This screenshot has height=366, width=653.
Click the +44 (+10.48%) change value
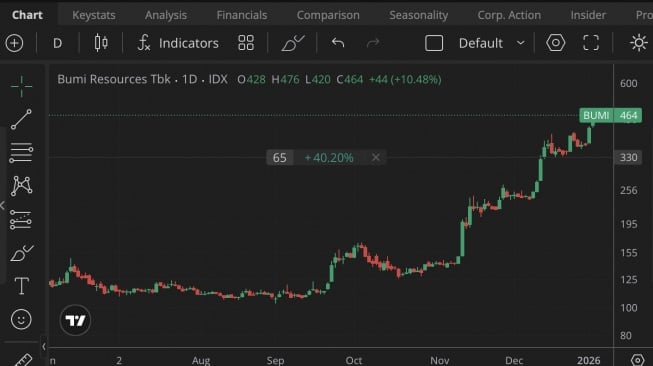point(405,80)
